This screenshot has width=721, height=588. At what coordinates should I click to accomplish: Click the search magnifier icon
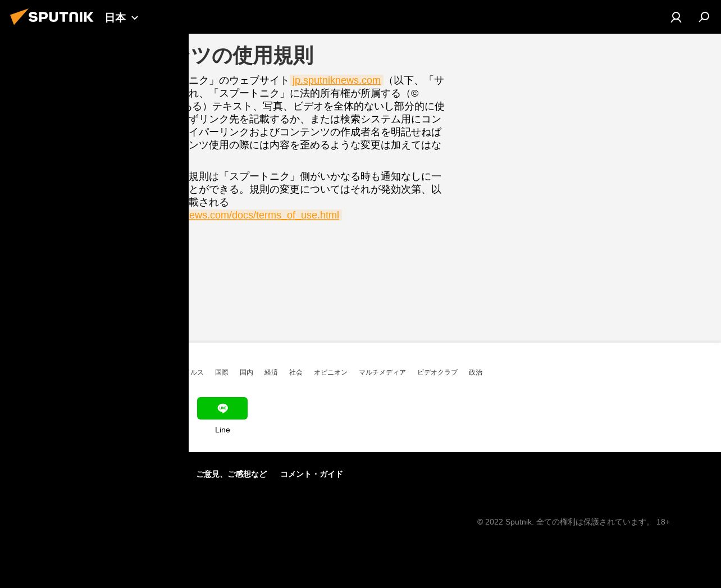[x=704, y=17]
